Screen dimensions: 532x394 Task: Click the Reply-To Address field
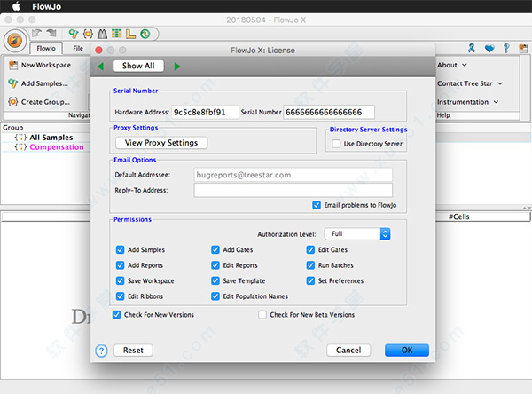(x=293, y=190)
